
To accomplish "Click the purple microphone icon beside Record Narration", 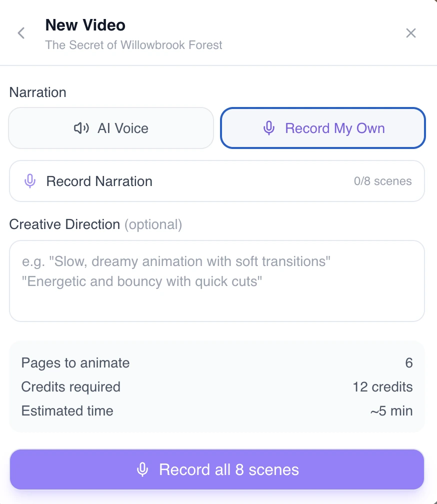I will 30,180.
